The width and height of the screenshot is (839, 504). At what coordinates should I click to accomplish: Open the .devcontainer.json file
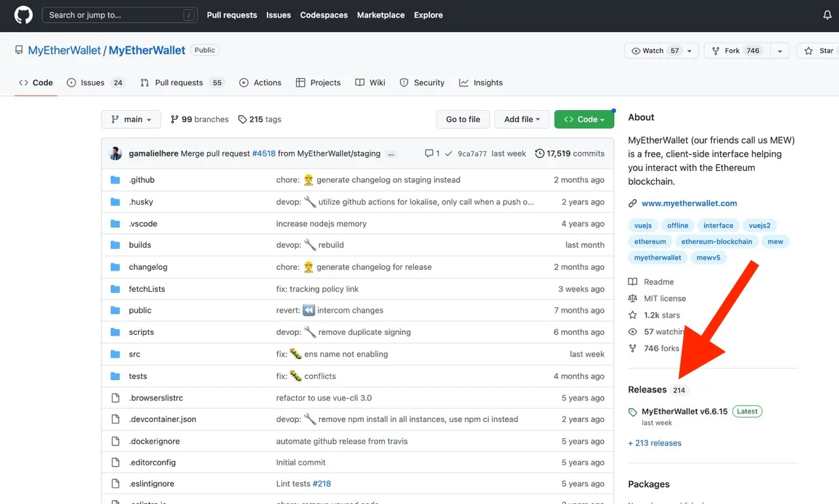[x=163, y=419]
